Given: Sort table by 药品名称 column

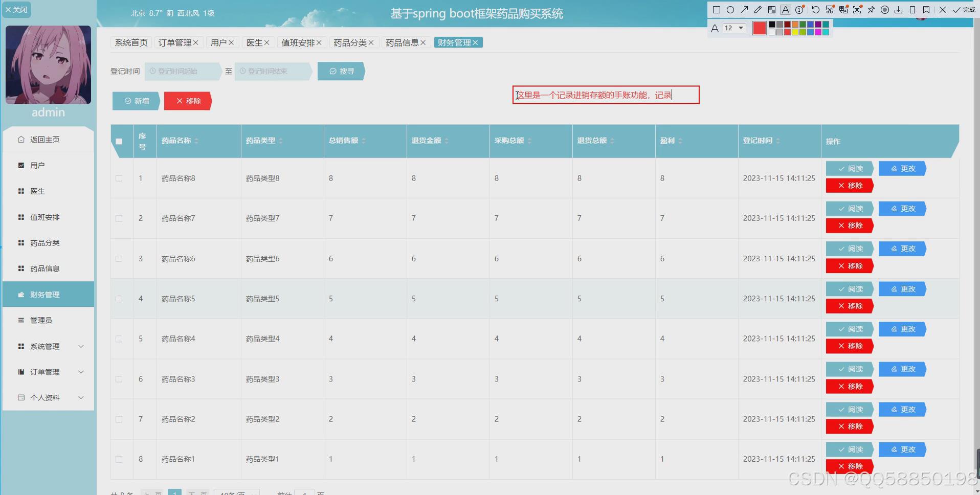Looking at the screenshot, I should tap(196, 141).
